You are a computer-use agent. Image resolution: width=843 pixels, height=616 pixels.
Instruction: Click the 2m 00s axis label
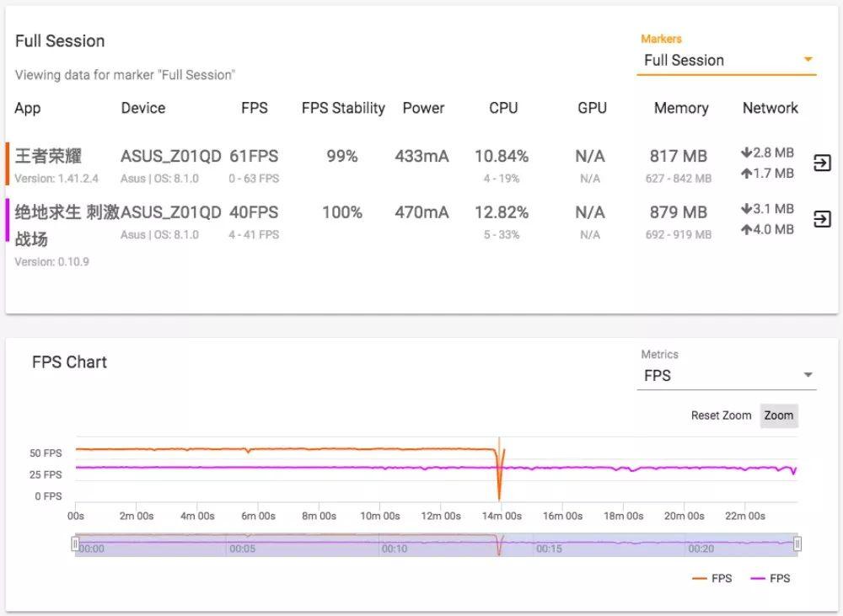pyautogui.click(x=137, y=516)
